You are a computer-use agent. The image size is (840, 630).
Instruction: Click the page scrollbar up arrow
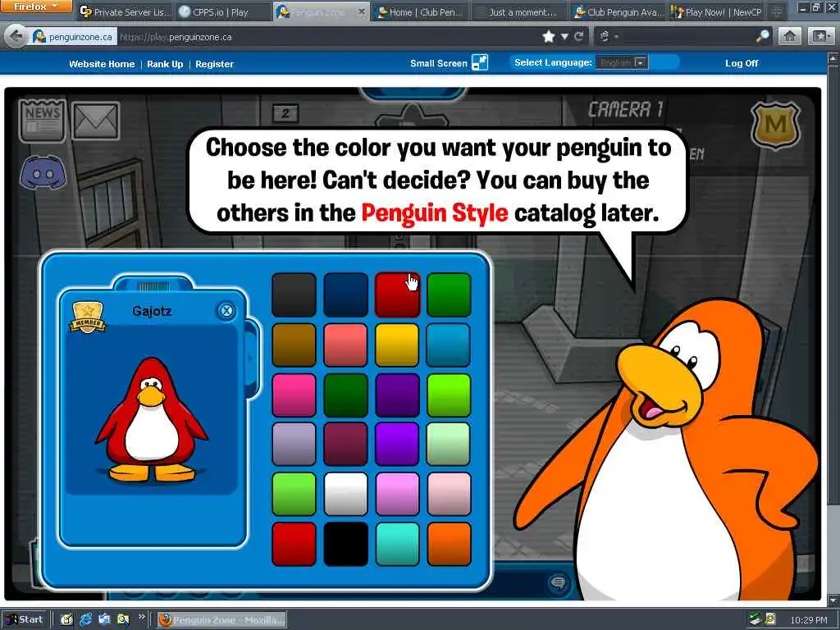coord(833,57)
